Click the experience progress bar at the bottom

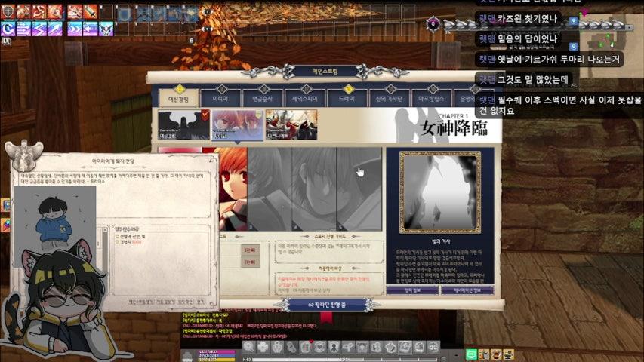coord(344,360)
